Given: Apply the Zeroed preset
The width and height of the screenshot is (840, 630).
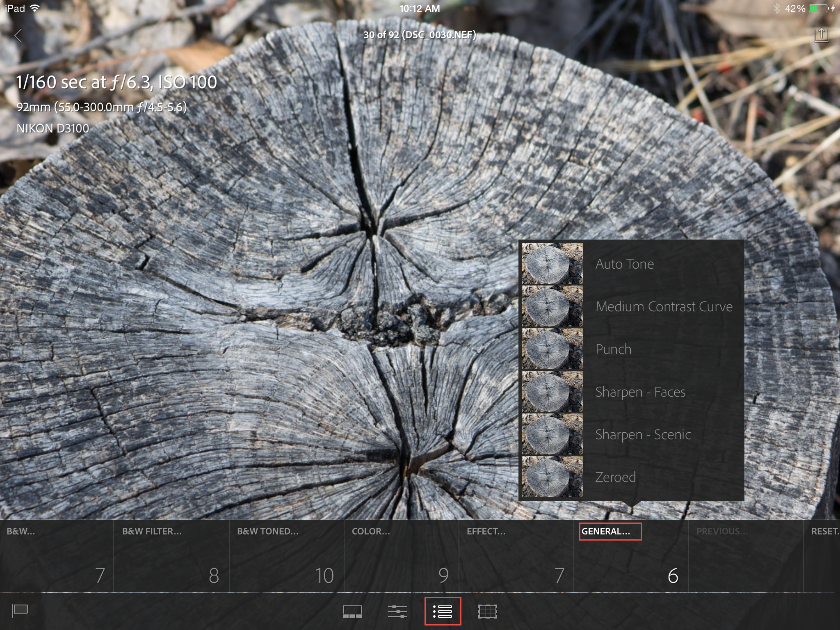Looking at the screenshot, I should click(x=632, y=477).
